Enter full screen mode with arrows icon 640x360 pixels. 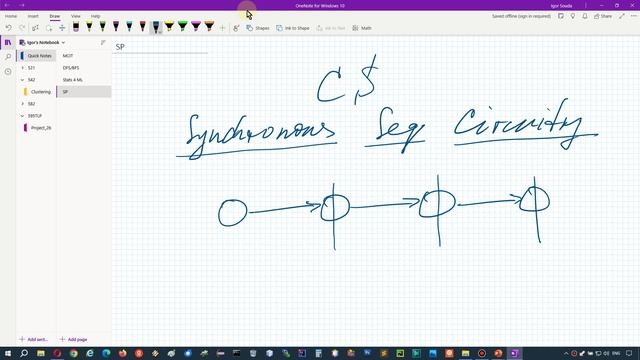pos(622,16)
